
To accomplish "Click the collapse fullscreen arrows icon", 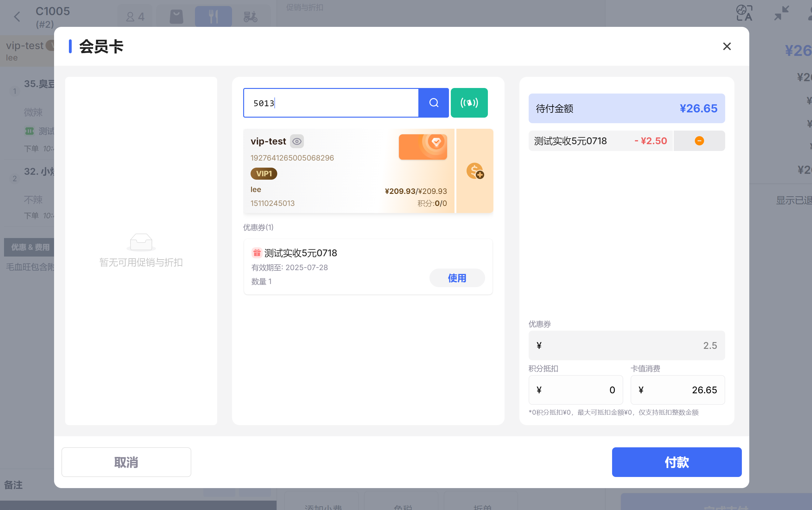I will pyautogui.click(x=781, y=14).
